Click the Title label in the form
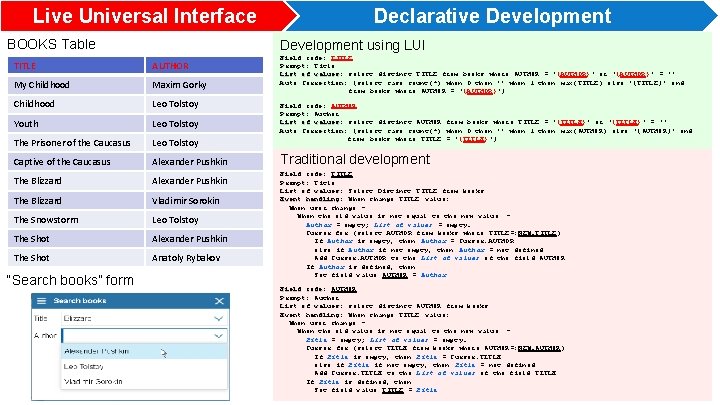Image resolution: width=720 pixels, height=405 pixels. pos(40,318)
